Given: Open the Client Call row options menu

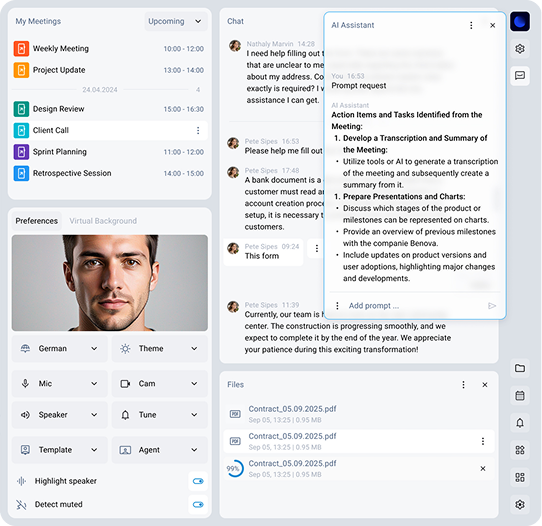Looking at the screenshot, I should point(198,130).
